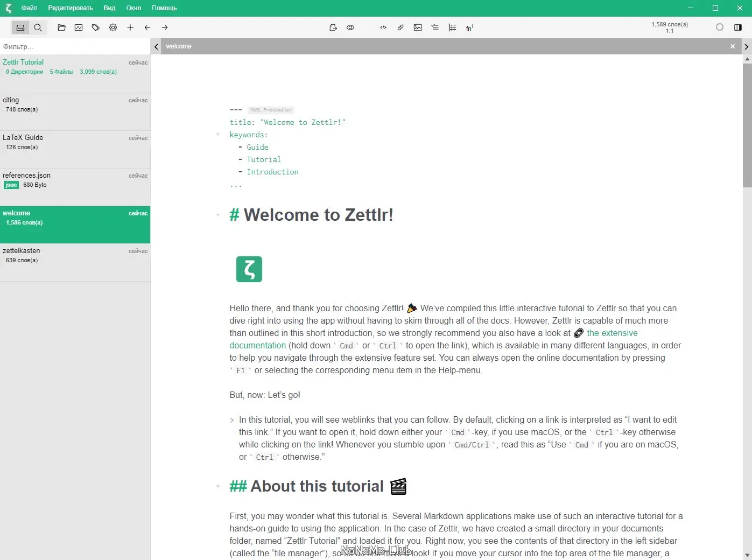Click the Tutorial keyword entry
Image resolution: width=752 pixels, height=560 pixels.
(264, 159)
